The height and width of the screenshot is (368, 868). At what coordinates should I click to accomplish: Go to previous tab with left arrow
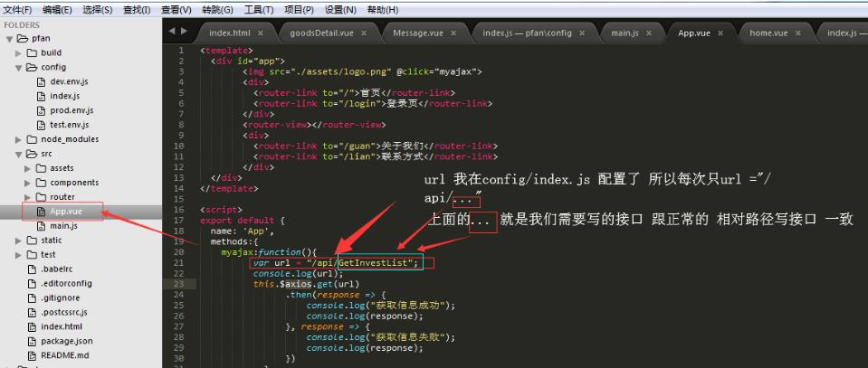point(172,32)
